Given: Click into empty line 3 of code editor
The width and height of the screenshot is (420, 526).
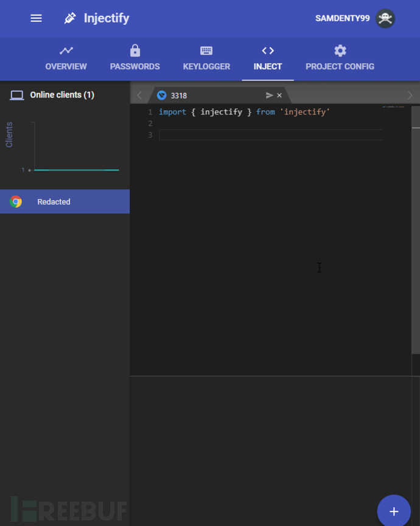Looking at the screenshot, I should coord(270,135).
